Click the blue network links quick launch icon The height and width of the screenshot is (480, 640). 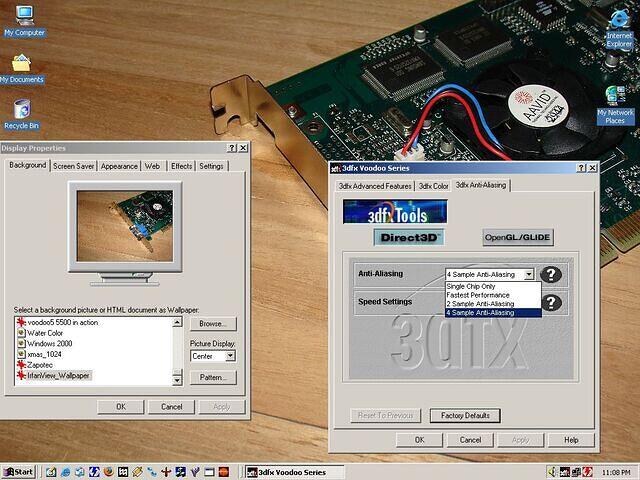(152, 472)
